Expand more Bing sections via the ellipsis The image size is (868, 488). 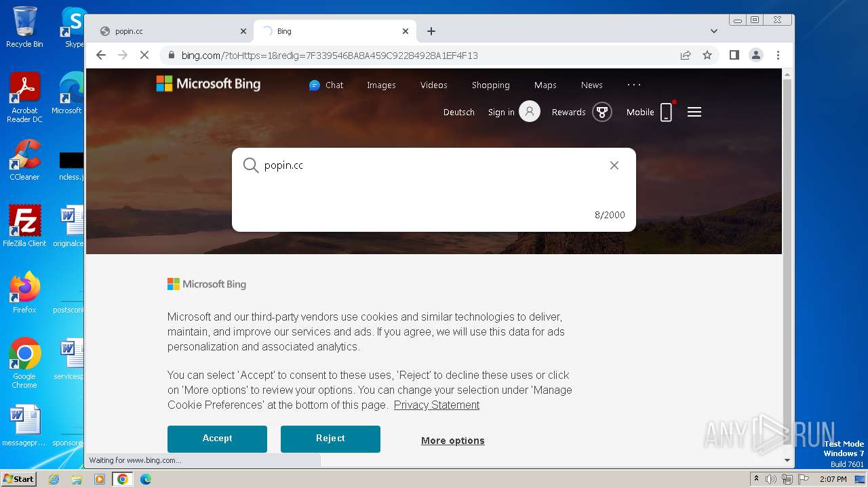(x=634, y=85)
